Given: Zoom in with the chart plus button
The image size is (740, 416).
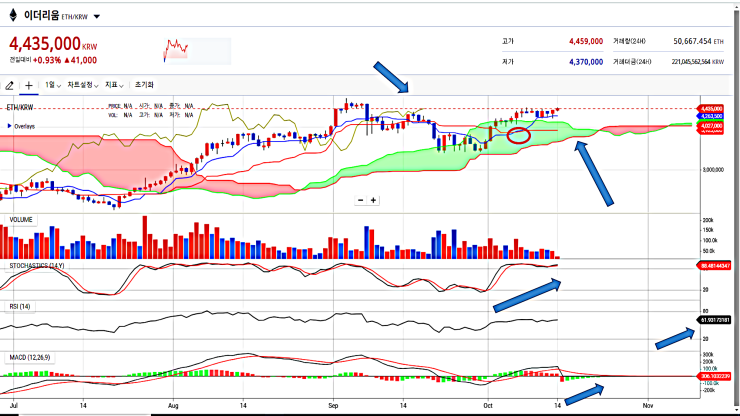Looking at the screenshot, I should pyautogui.click(x=373, y=200).
